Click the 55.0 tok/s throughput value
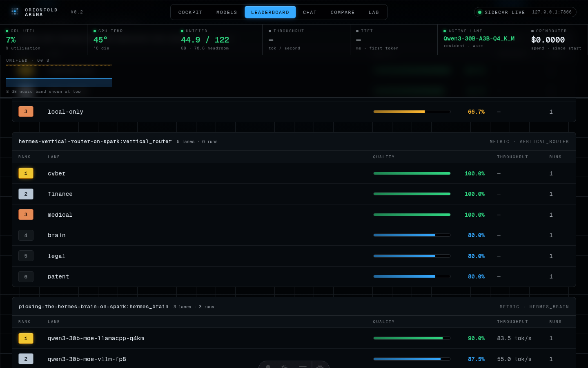The width and height of the screenshot is (588, 368). [514, 359]
